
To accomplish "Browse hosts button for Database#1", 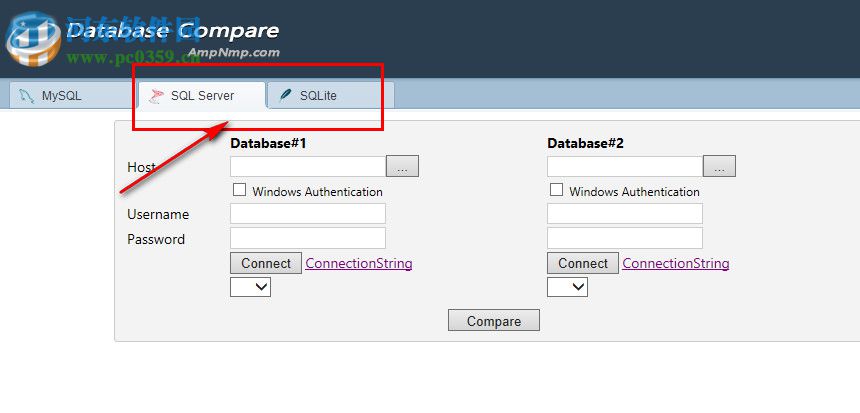I will 402,167.
